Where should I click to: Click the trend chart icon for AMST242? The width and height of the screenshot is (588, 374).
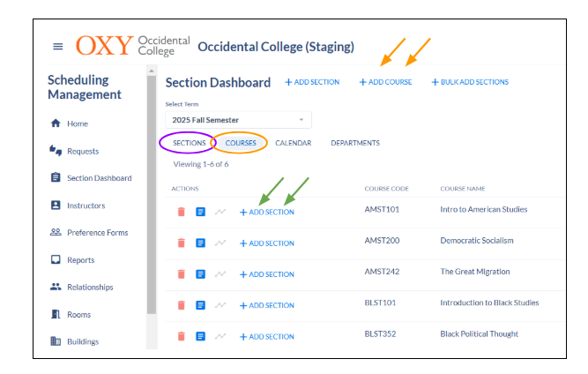(x=220, y=274)
